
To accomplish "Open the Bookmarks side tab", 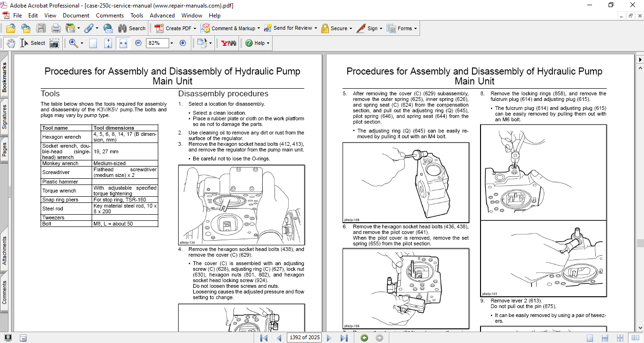I will pyautogui.click(x=4, y=77).
